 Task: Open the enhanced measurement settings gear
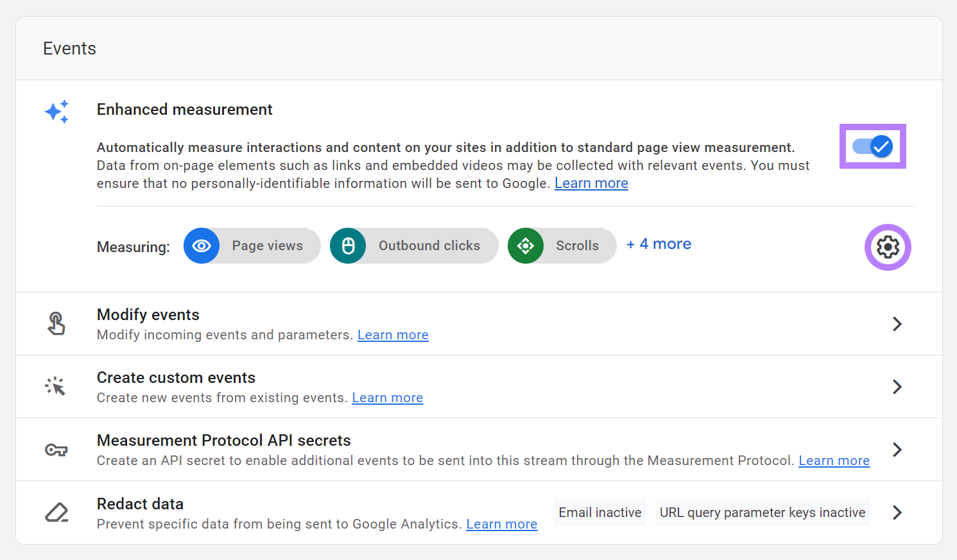(x=888, y=247)
